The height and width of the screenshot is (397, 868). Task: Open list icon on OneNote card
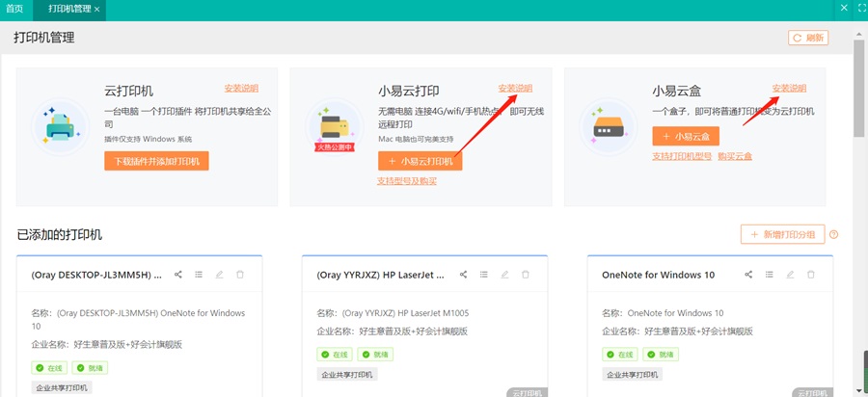(x=769, y=275)
